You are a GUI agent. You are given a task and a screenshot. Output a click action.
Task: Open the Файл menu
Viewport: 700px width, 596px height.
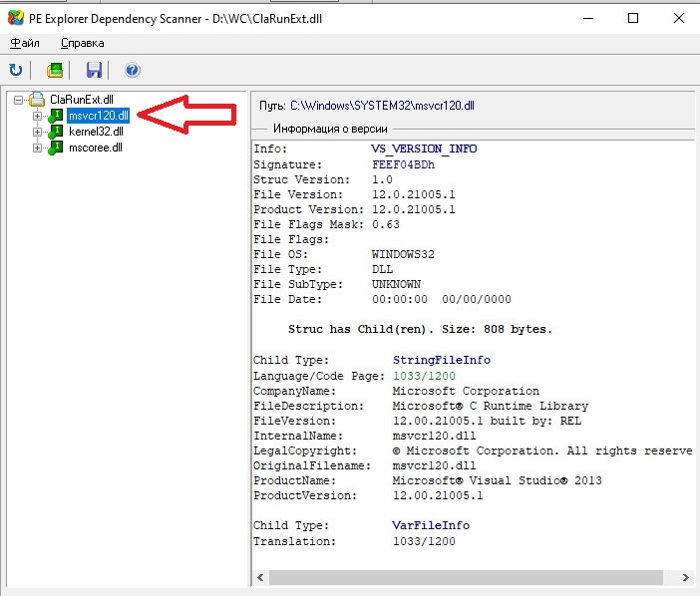coord(25,43)
